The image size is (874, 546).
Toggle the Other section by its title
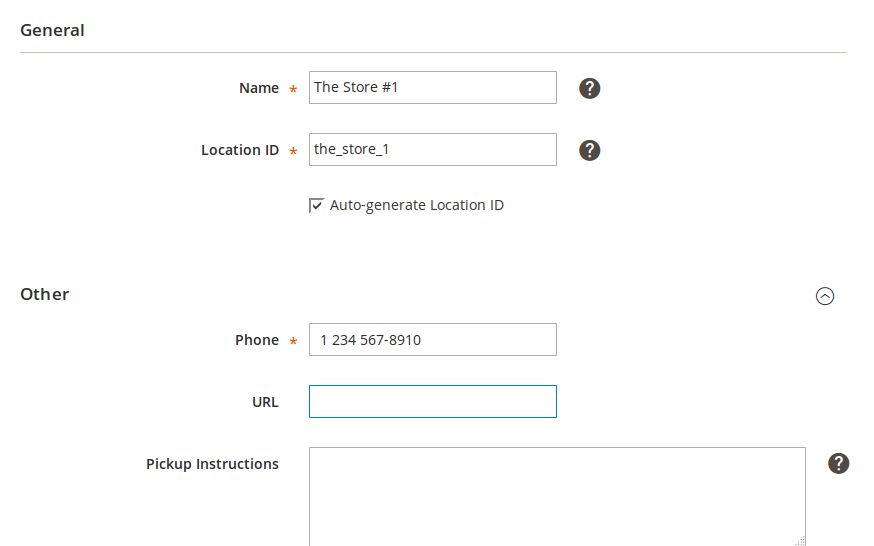pos(45,294)
